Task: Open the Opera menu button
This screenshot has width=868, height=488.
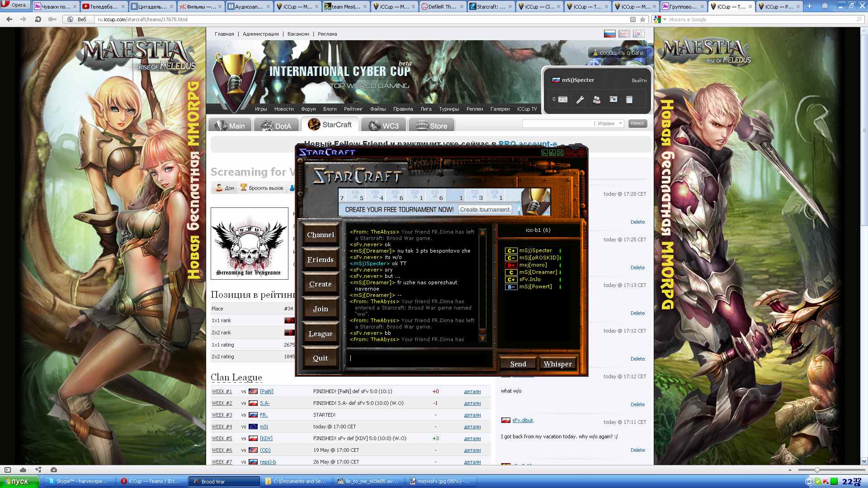Action: pos(15,5)
